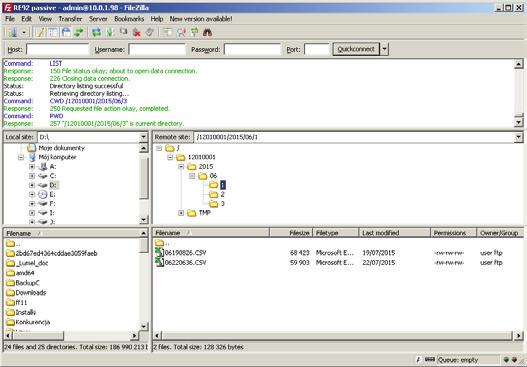Expand drive A: in local tree

[32, 166]
